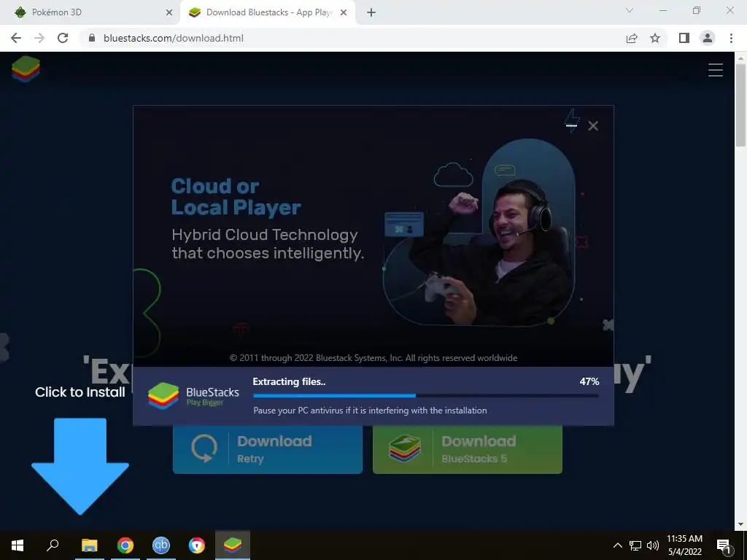Click the installer extraction progress bar
Image resolution: width=747 pixels, height=560 pixels.
point(426,395)
